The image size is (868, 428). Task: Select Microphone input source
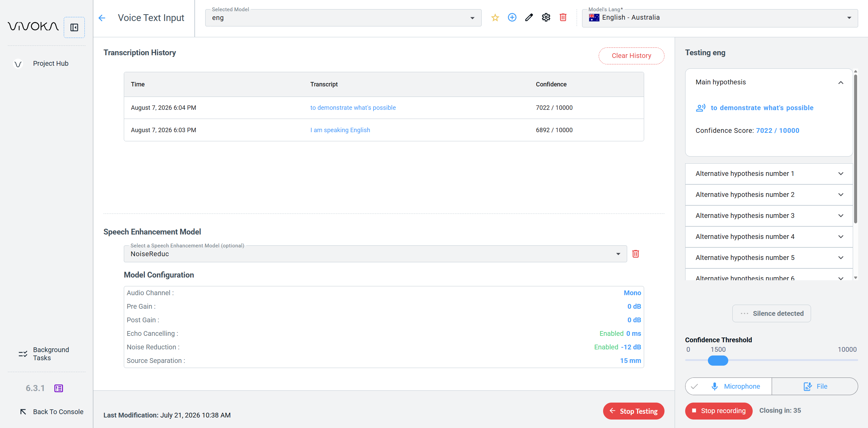point(728,386)
